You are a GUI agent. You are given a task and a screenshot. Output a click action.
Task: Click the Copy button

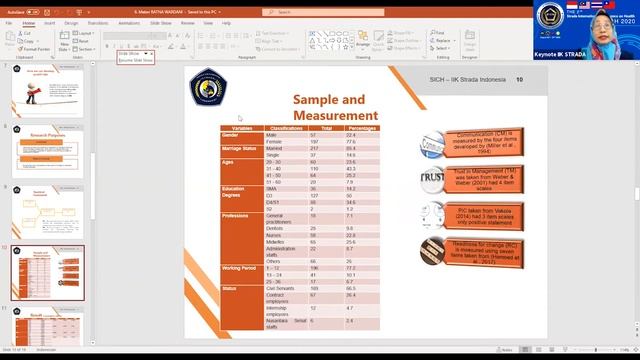point(26,41)
